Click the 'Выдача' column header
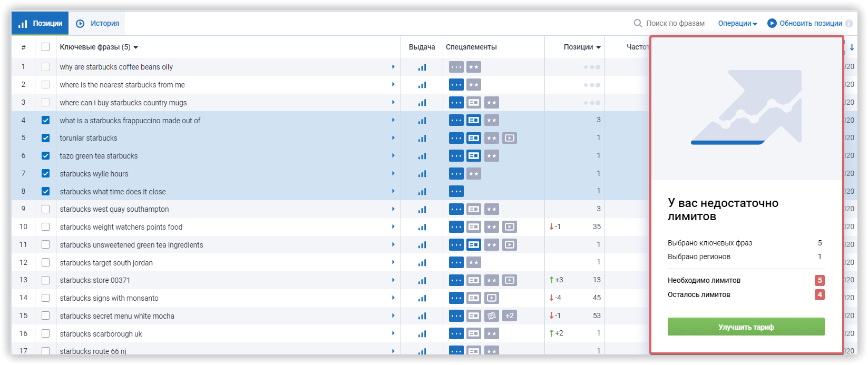 [x=422, y=47]
